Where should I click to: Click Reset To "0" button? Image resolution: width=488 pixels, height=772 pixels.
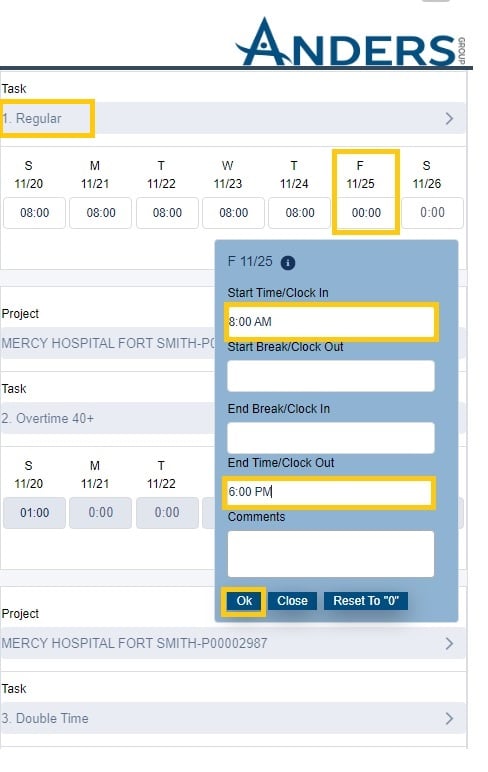coord(366,601)
